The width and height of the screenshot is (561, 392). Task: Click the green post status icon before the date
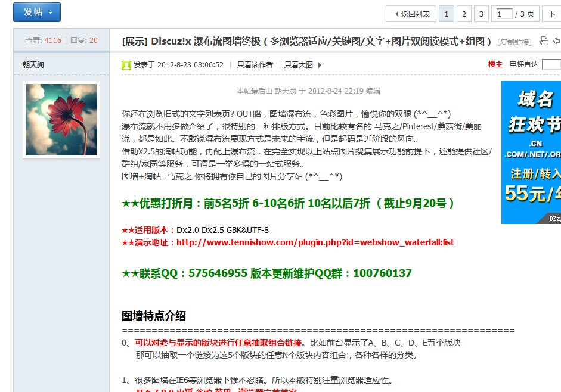point(125,64)
